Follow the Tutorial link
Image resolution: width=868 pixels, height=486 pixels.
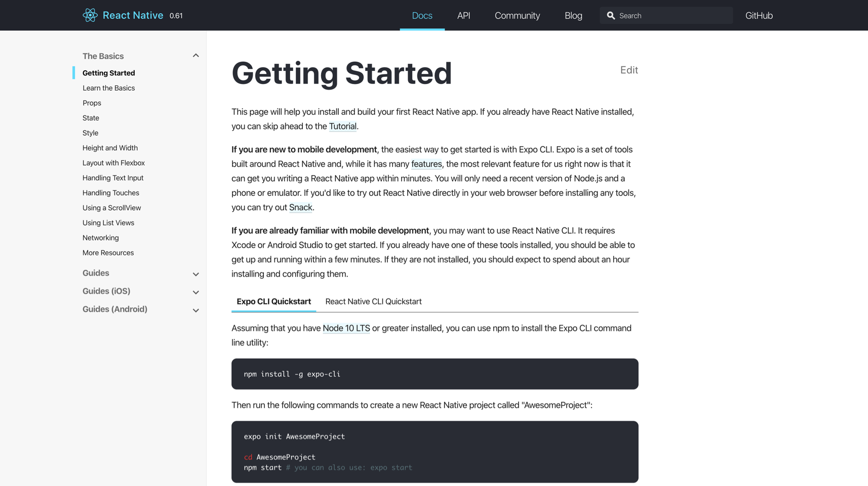(342, 126)
